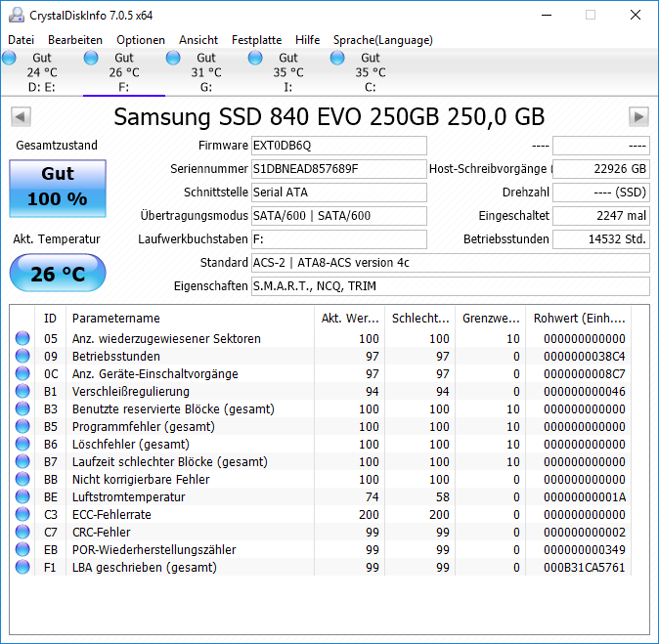Click status orb for Luftstromtemperatur row
This screenshot has height=644, width=659.
pos(22,497)
